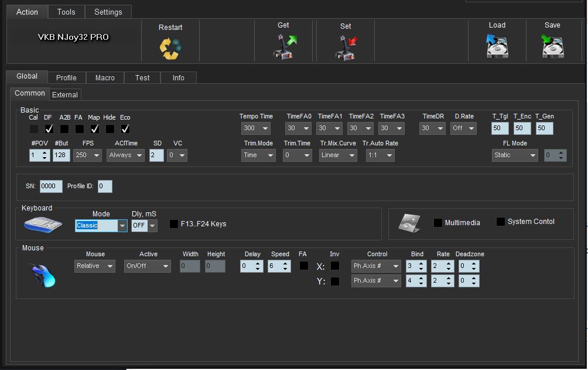Click the blue mouse icon
The image size is (588, 370).
43,274
